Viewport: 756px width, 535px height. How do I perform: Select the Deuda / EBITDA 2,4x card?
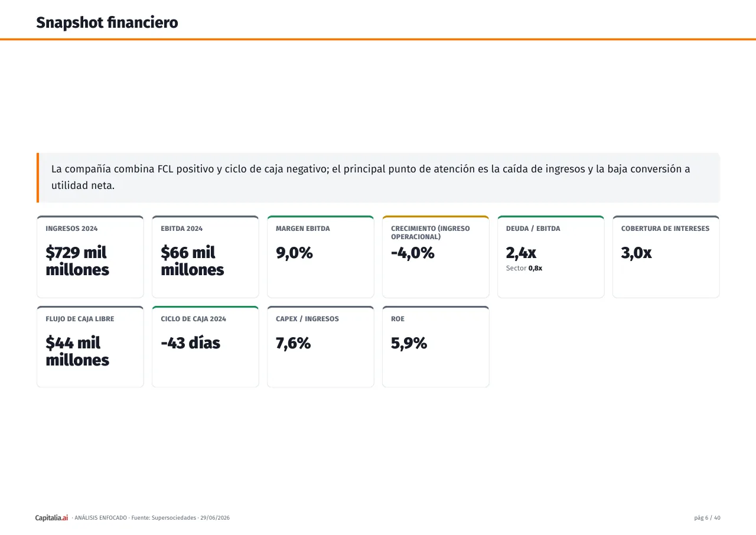(x=551, y=257)
